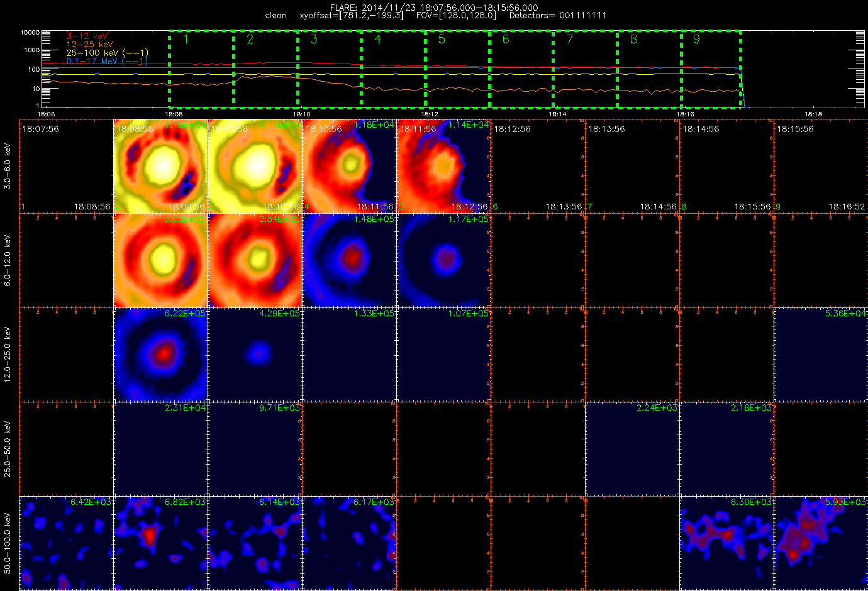The image size is (868, 591).
Task: Select the 18:14 tick label on time axis
Action: tap(557, 114)
